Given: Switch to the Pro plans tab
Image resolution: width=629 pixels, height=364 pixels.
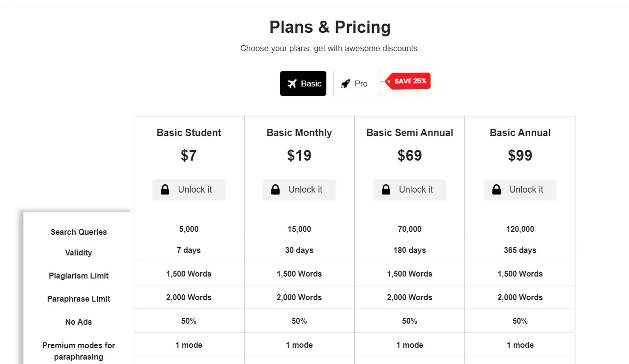Looking at the screenshot, I should 357,84.
